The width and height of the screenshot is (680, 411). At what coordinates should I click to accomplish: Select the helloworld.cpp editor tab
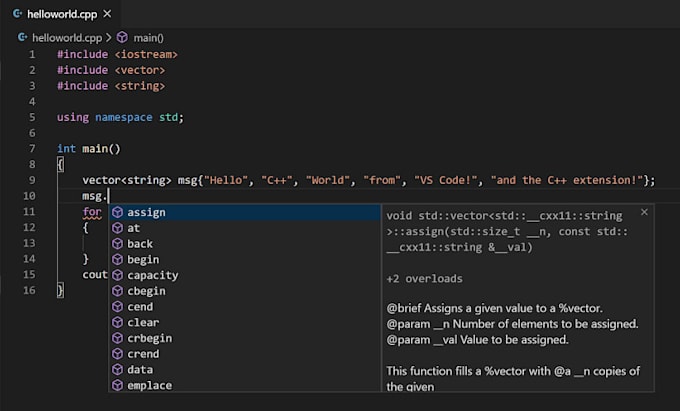61,14
